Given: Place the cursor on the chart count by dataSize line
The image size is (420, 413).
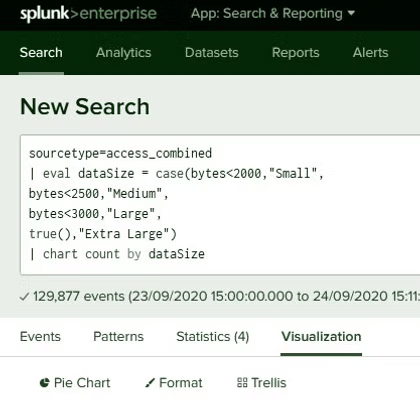Looking at the screenshot, I should [117, 254].
